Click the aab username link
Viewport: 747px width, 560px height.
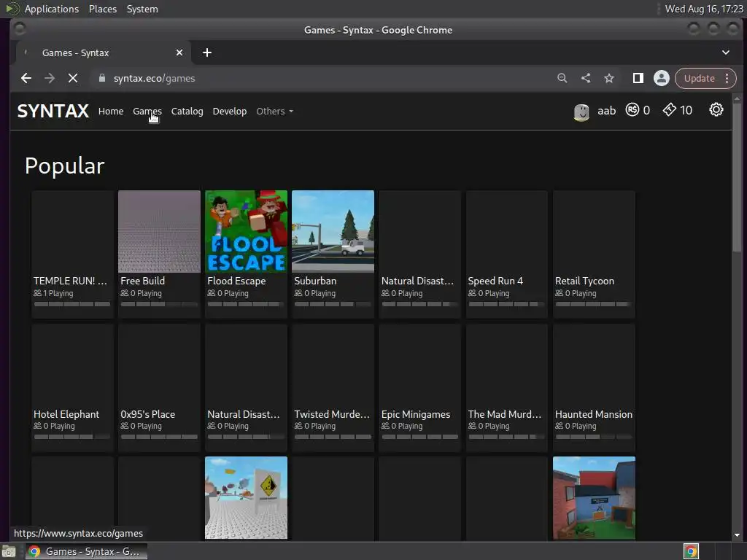[x=606, y=111]
